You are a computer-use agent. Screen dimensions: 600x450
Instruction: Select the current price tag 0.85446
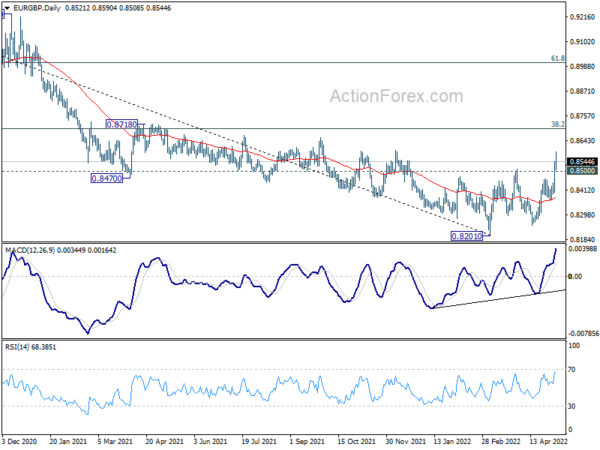tap(582, 162)
